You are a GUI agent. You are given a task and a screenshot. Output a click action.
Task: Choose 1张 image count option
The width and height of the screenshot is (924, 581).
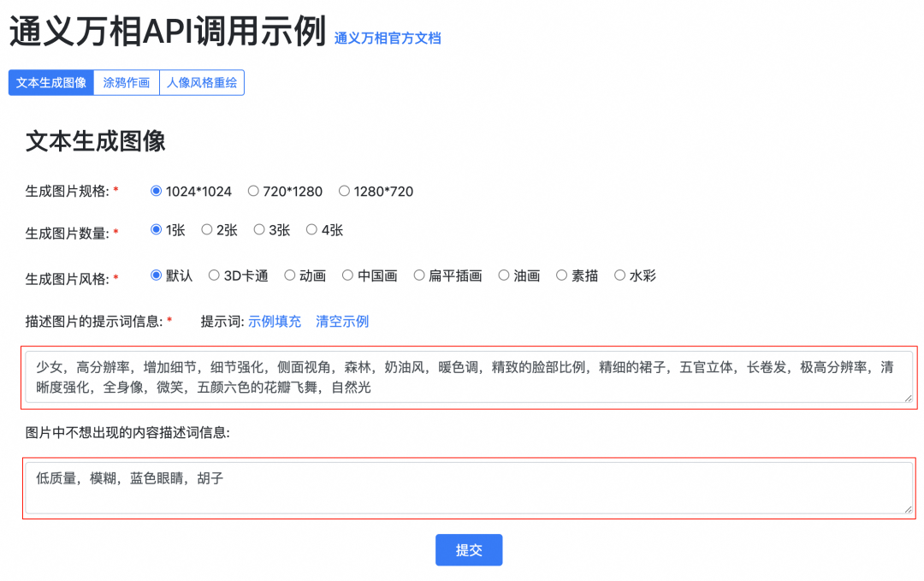[x=157, y=230]
